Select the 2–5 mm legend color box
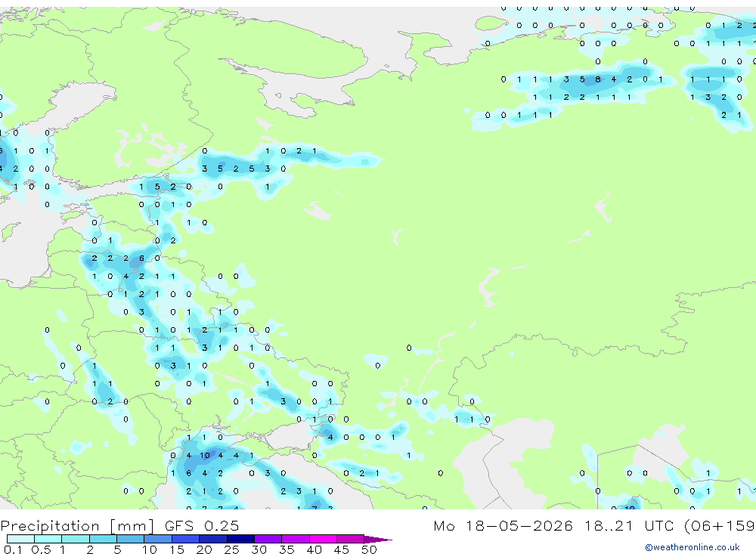756x554 pixels. pos(103,539)
